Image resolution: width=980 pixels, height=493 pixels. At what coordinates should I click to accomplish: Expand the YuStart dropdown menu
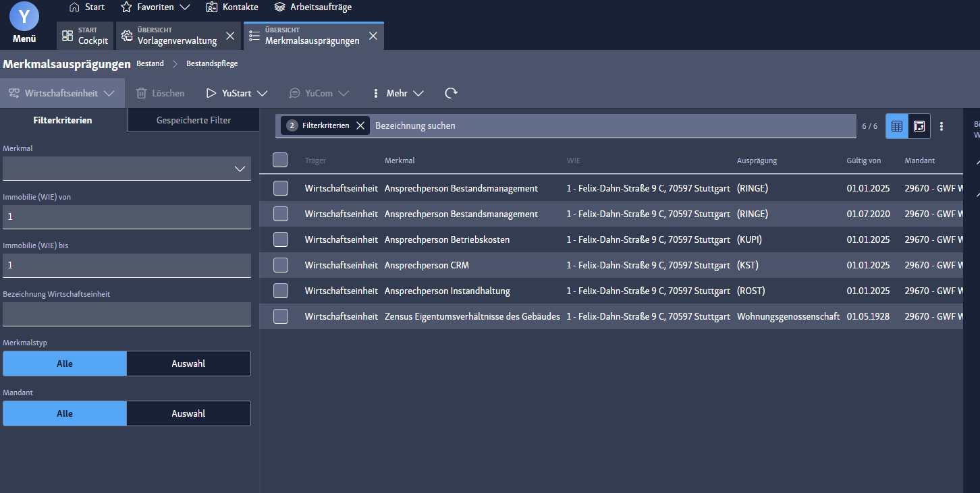tap(244, 93)
